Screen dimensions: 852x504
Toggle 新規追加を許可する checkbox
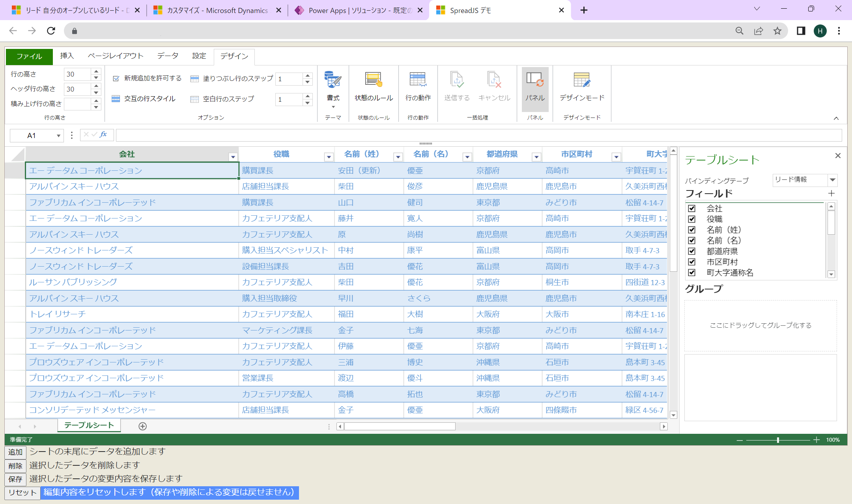click(116, 78)
